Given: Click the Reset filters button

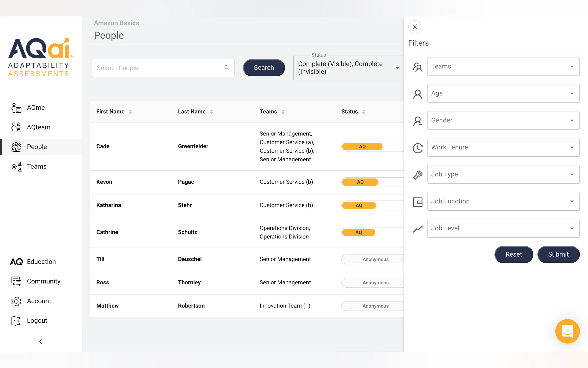Looking at the screenshot, I should pos(513,254).
